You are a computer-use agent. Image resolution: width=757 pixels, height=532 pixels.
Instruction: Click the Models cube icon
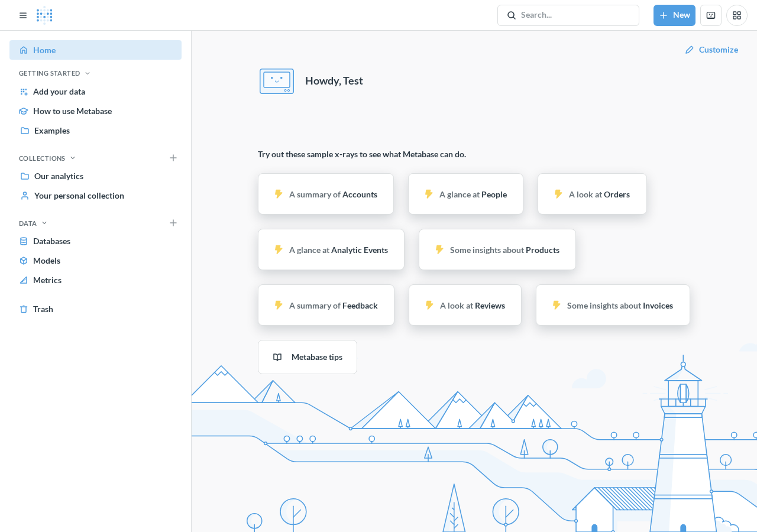(x=24, y=261)
